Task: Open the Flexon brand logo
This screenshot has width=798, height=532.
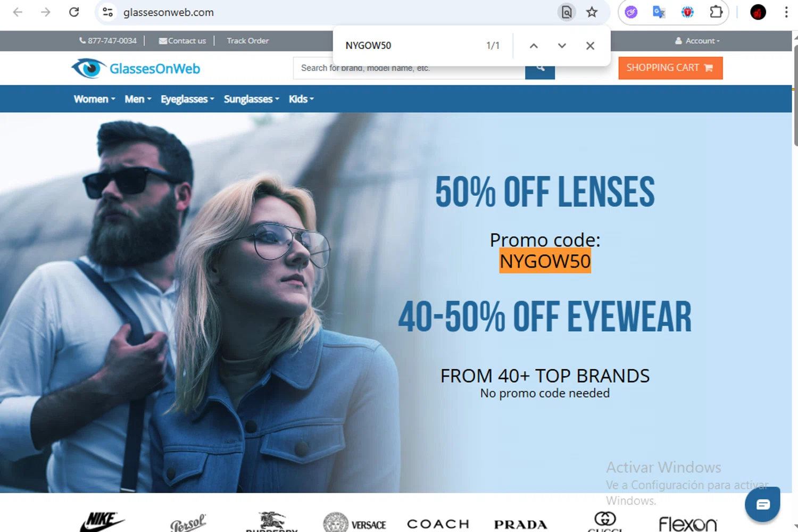Action: pos(688,524)
